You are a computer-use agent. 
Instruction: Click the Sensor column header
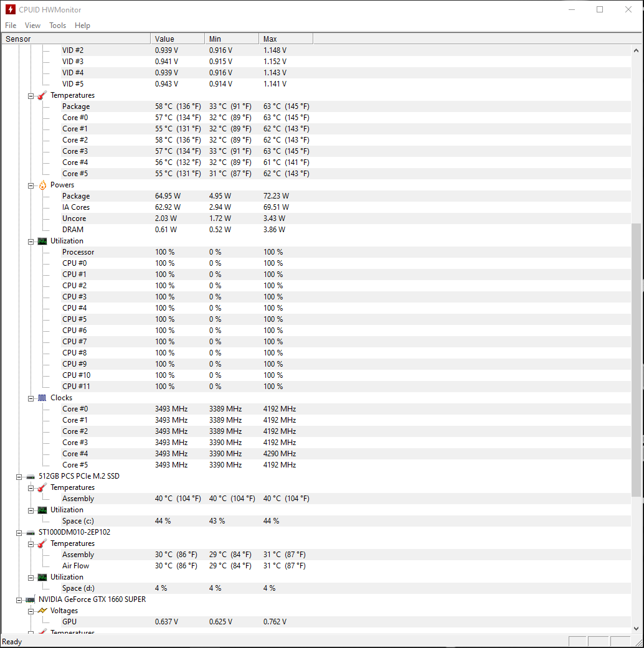click(x=76, y=39)
